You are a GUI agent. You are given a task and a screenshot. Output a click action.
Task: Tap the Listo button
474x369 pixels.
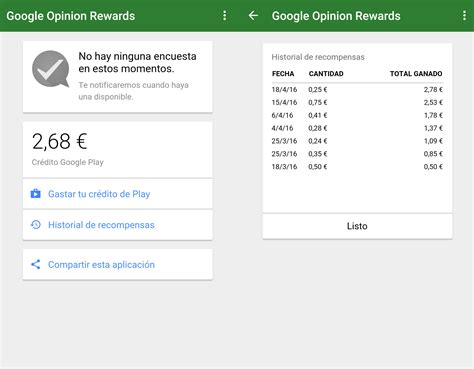[x=357, y=226]
